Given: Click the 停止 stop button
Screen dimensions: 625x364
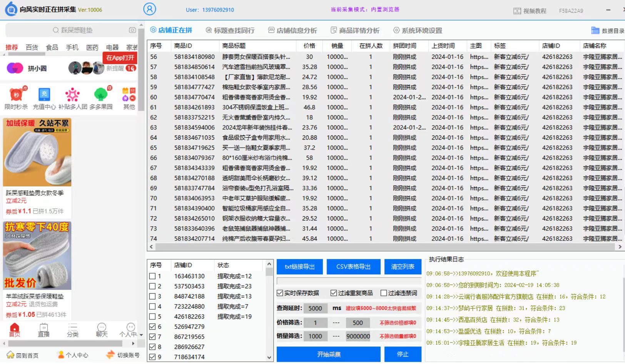Looking at the screenshot, I should pyautogui.click(x=403, y=354).
